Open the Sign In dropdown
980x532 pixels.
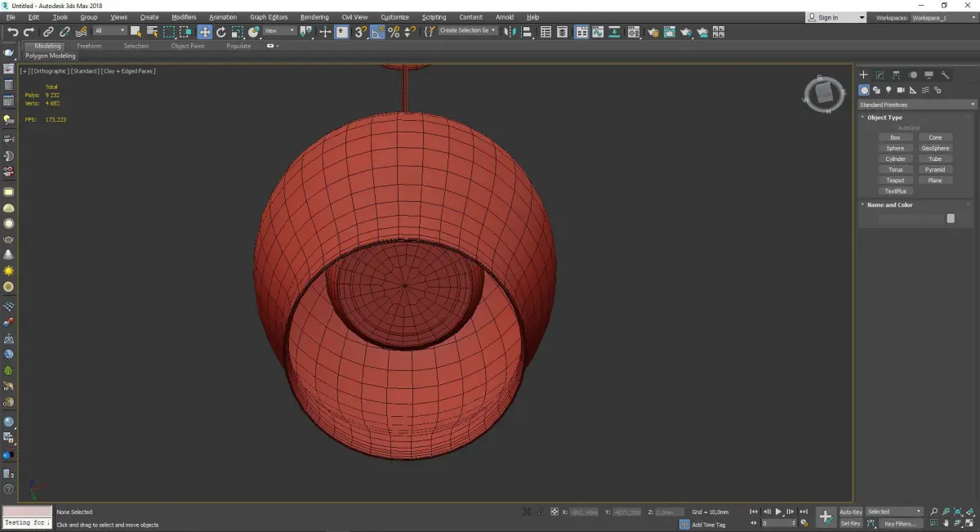835,17
